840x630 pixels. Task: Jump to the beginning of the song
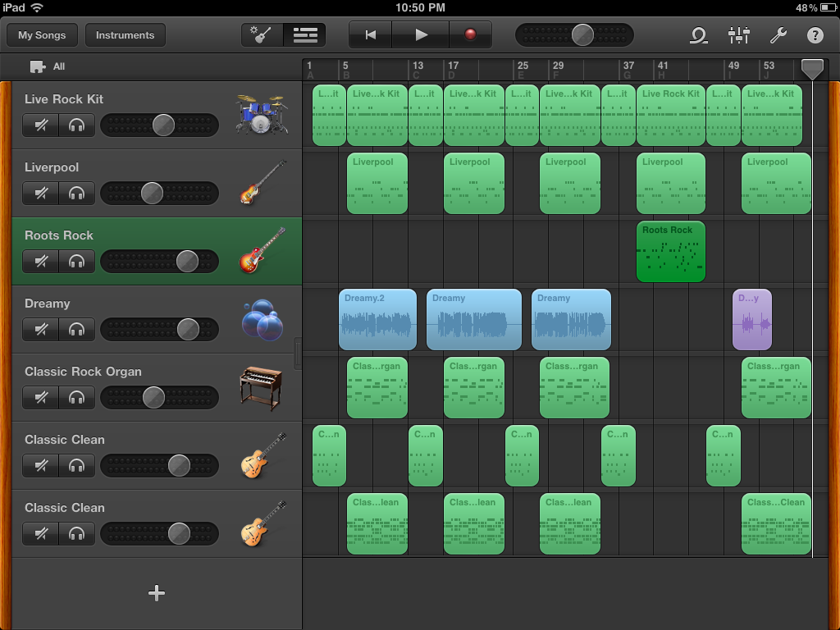370,35
